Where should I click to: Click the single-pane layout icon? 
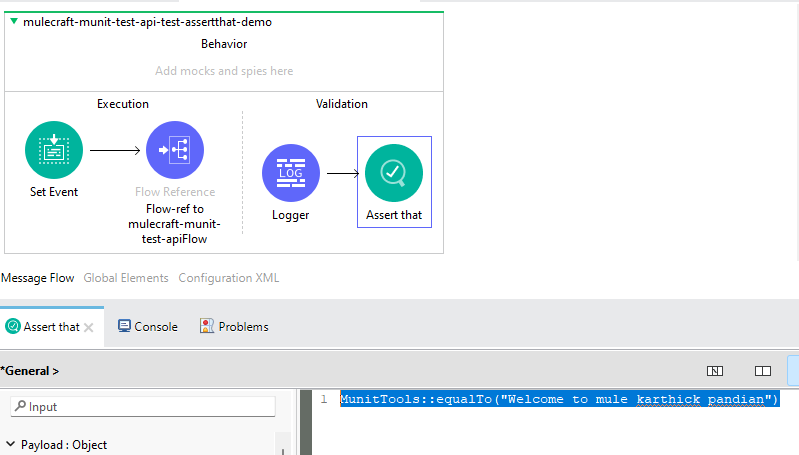click(714, 370)
